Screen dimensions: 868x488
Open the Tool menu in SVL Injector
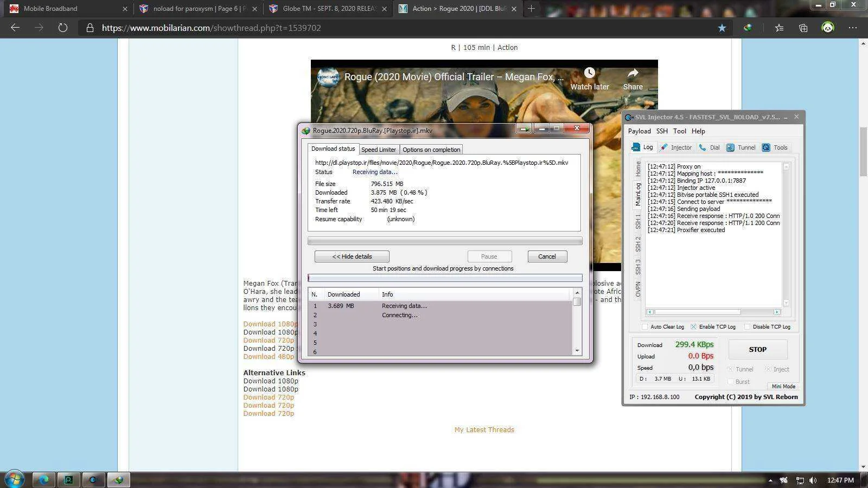(x=680, y=131)
